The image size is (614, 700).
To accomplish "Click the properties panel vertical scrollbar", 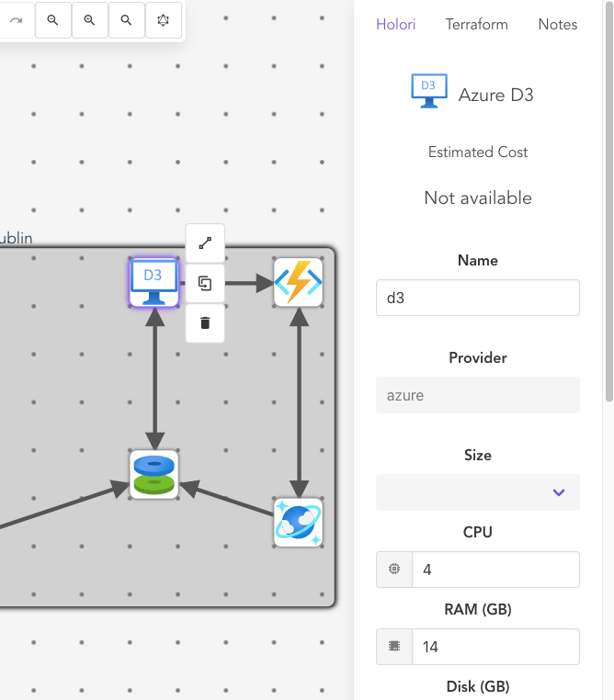I will 609,201.
